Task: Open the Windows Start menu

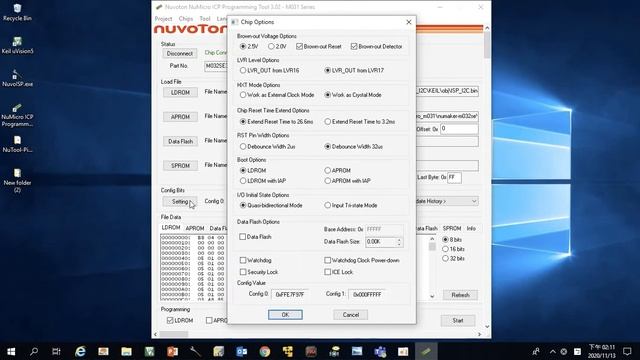Action: (x=11, y=351)
